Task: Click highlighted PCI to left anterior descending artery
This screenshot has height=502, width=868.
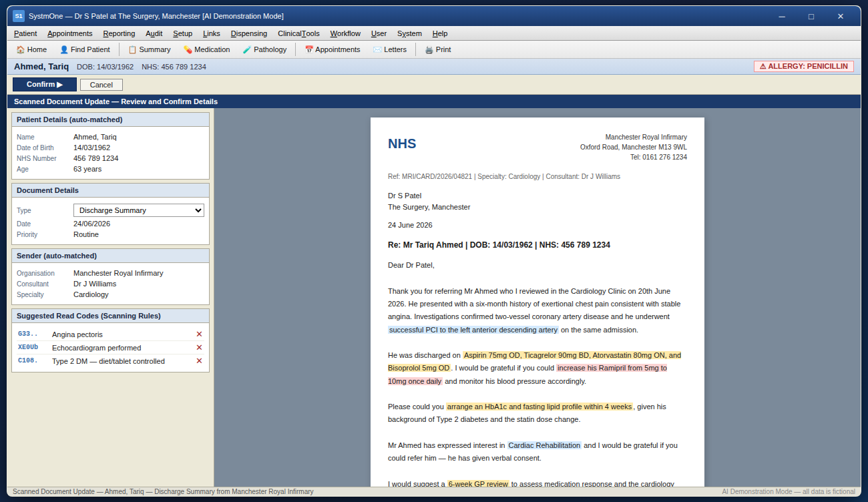Action: [473, 330]
